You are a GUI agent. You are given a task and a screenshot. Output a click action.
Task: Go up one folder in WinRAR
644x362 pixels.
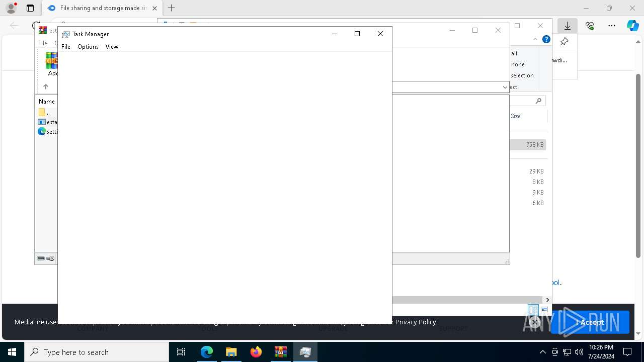(46, 87)
